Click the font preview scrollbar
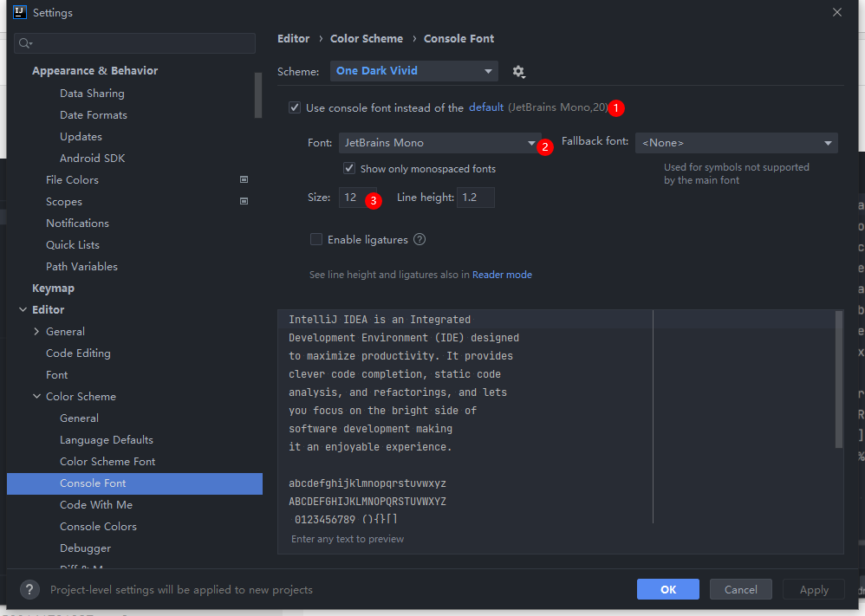The image size is (865, 616). (839, 379)
